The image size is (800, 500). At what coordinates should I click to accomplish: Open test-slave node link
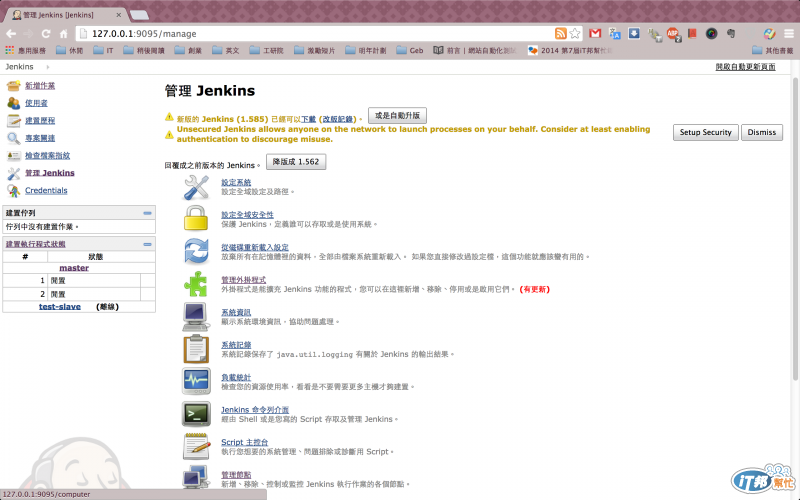(60, 307)
